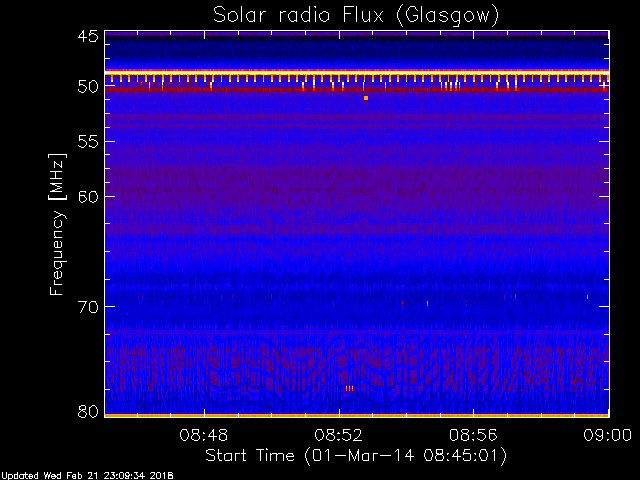Select the 09:00 time label

(608, 435)
